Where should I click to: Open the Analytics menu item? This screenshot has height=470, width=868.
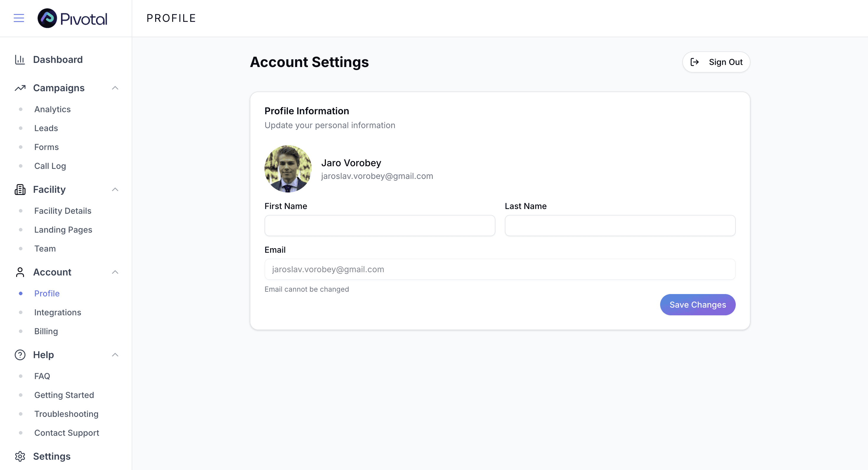point(52,109)
